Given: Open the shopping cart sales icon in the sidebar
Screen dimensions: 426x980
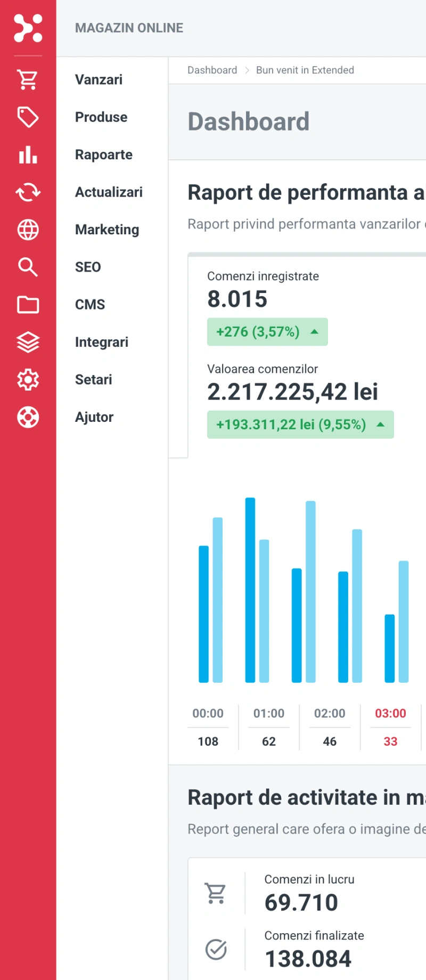Looking at the screenshot, I should (28, 79).
